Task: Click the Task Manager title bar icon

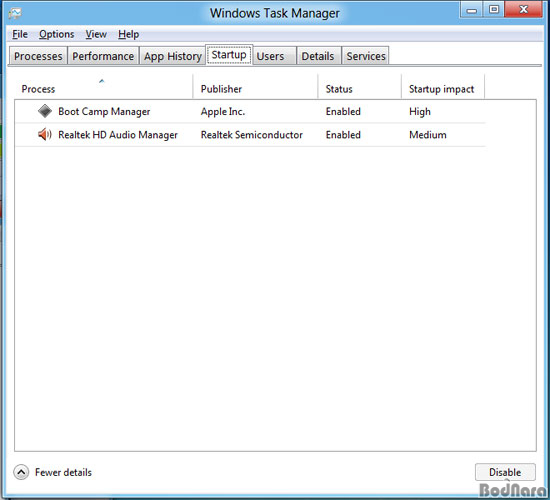Action: (15, 13)
